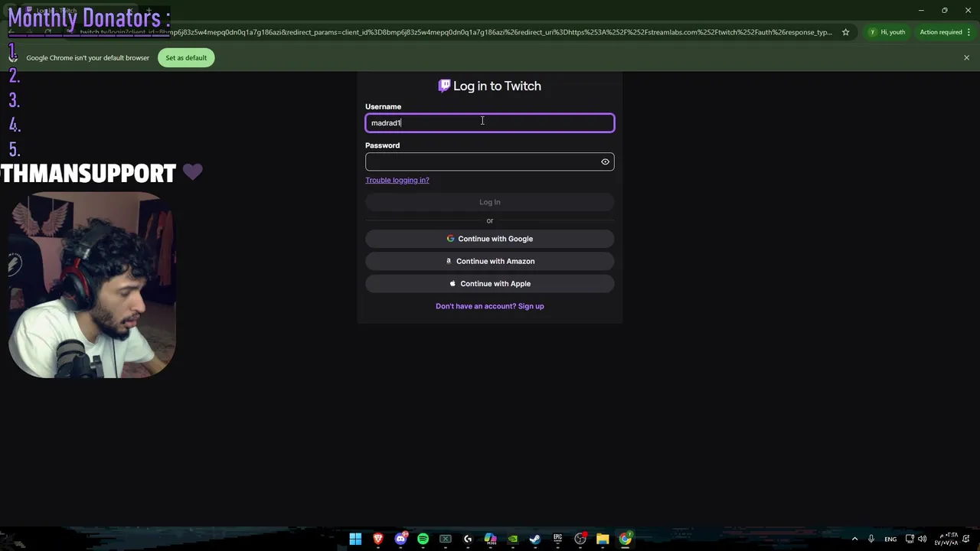Continue with Amazon
The image size is (980, 551).
pyautogui.click(x=489, y=261)
